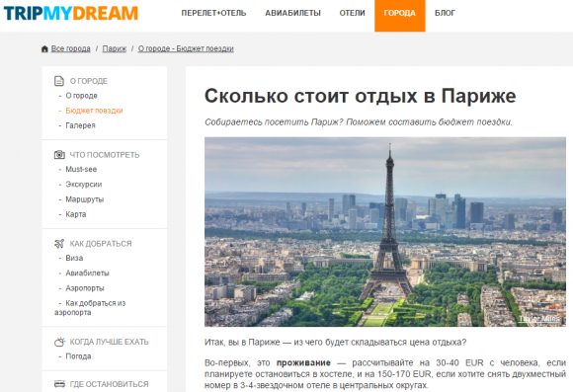Open the Виза sidebar link
The width and height of the screenshot is (573, 392).
[74, 258]
